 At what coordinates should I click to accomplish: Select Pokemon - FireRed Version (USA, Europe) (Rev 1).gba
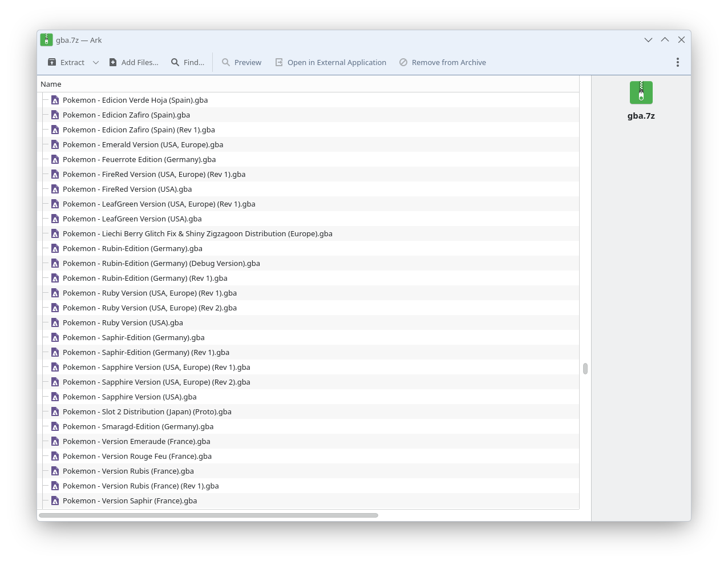[308, 174]
